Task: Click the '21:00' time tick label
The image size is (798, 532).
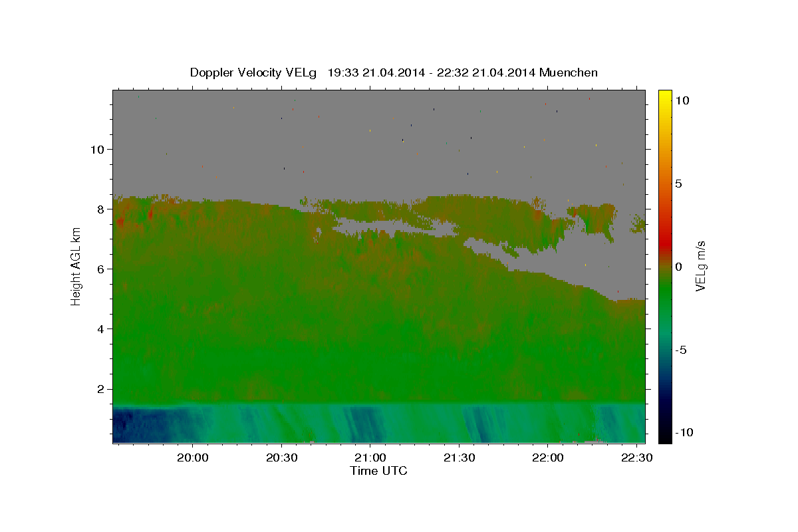Action: 370,458
